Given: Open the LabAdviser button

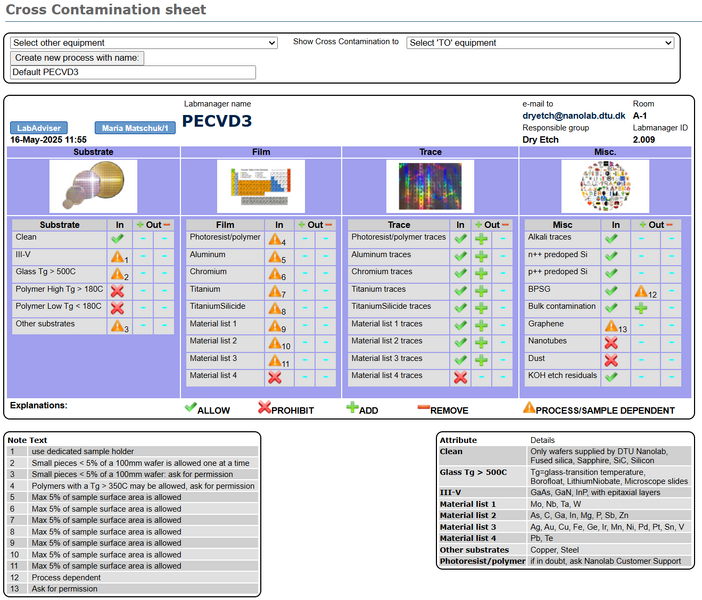Looking at the screenshot, I should (x=40, y=129).
